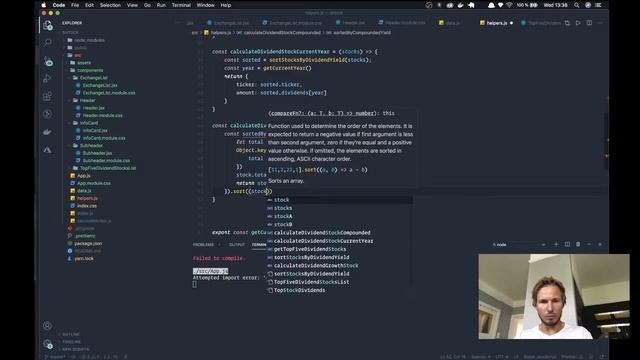Open the Docker whale view in activity bar

pos(47,132)
